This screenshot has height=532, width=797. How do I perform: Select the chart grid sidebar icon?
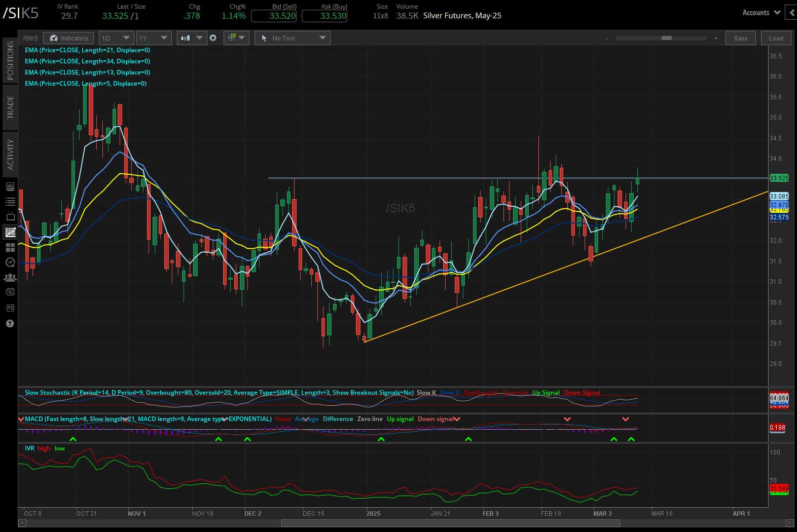(x=10, y=232)
